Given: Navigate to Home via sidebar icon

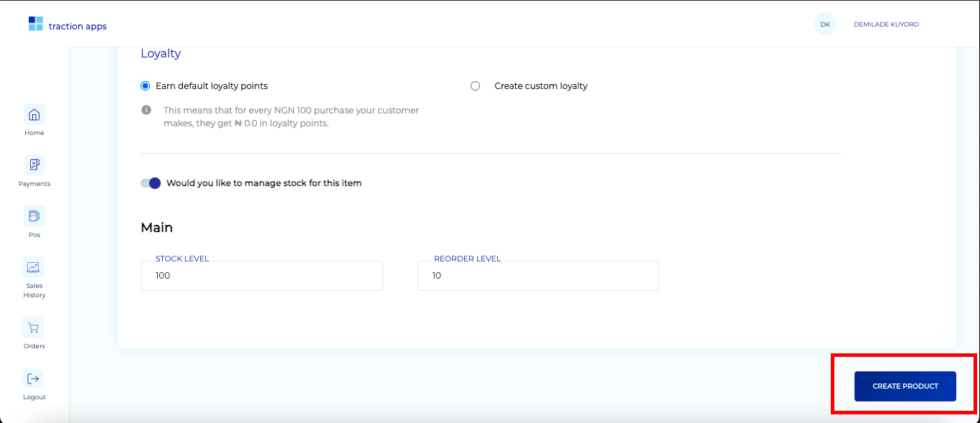Looking at the screenshot, I should [x=34, y=115].
